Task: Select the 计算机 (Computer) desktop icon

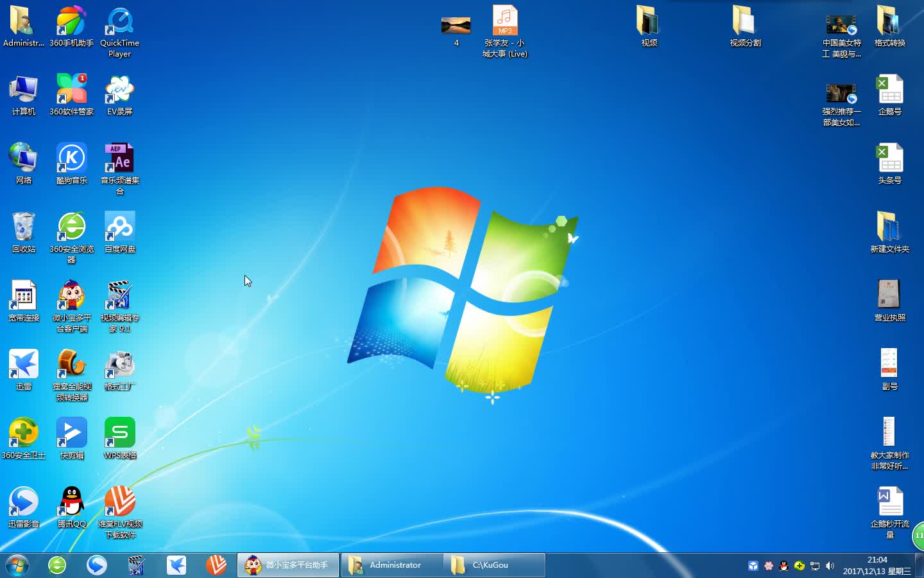Action: pos(24,95)
